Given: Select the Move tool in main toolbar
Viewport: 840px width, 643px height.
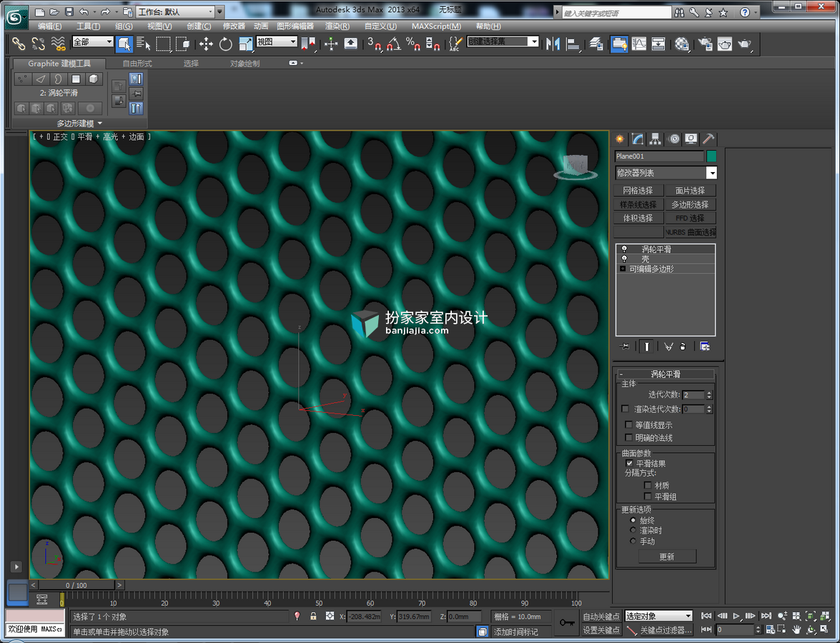Looking at the screenshot, I should click(206, 44).
